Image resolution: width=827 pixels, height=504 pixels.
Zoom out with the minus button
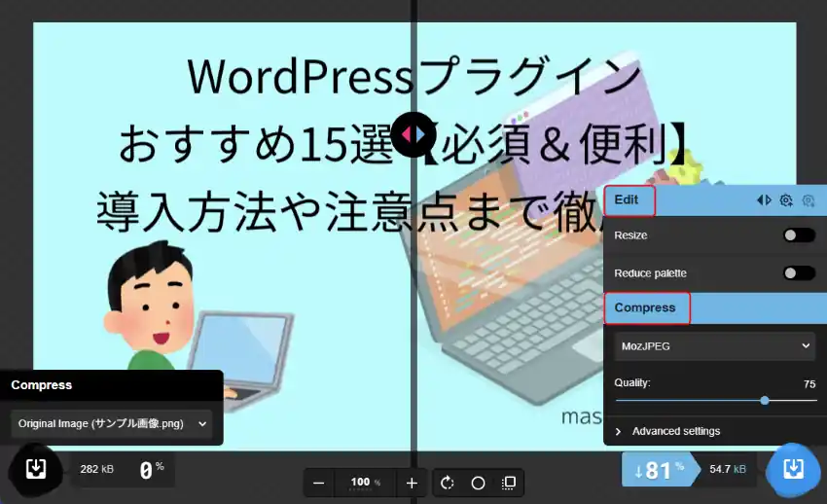tap(318, 483)
